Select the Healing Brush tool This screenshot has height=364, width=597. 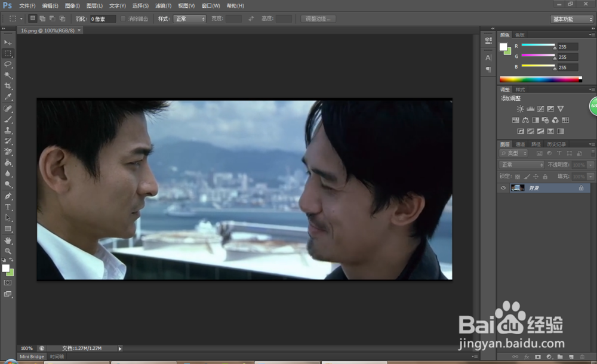coord(8,109)
